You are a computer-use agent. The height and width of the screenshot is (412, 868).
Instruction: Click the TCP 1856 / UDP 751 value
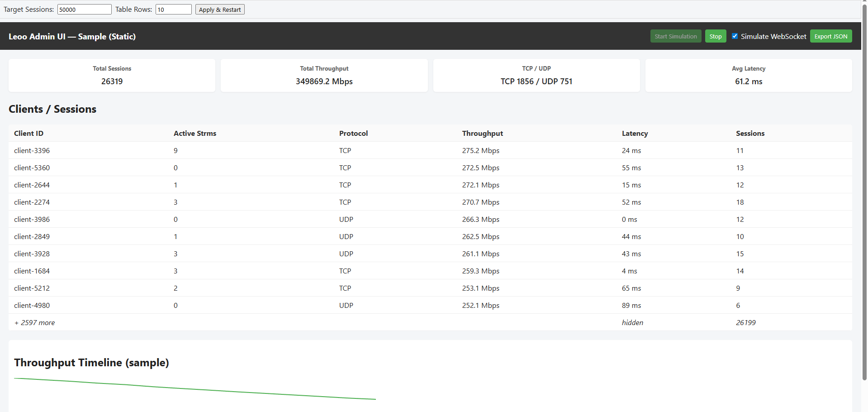pyautogui.click(x=536, y=81)
